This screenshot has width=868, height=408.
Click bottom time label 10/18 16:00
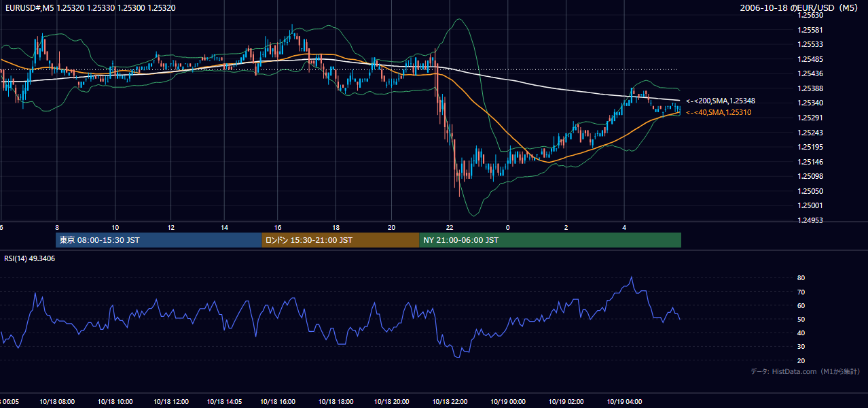pyautogui.click(x=279, y=402)
